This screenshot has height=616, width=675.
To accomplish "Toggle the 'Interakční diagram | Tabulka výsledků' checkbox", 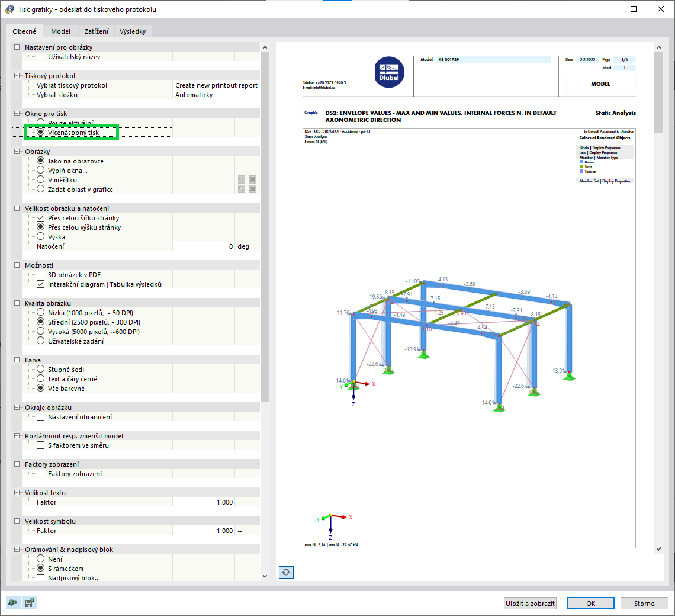I will (40, 284).
